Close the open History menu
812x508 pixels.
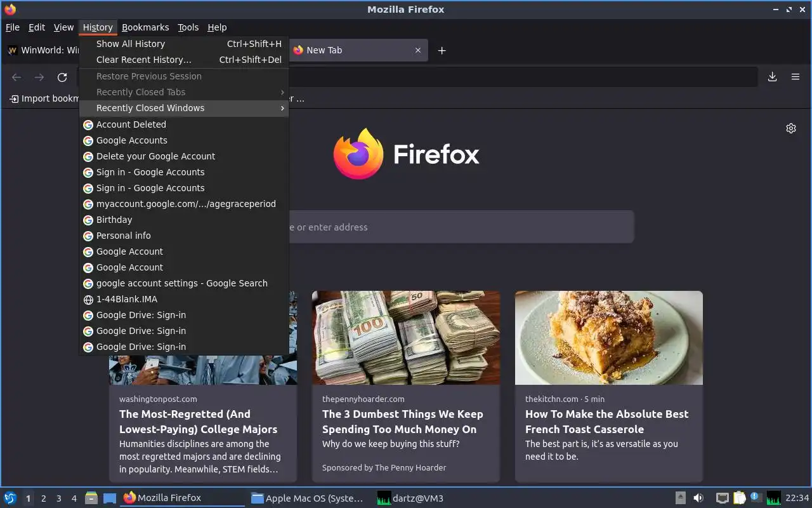[98, 27]
